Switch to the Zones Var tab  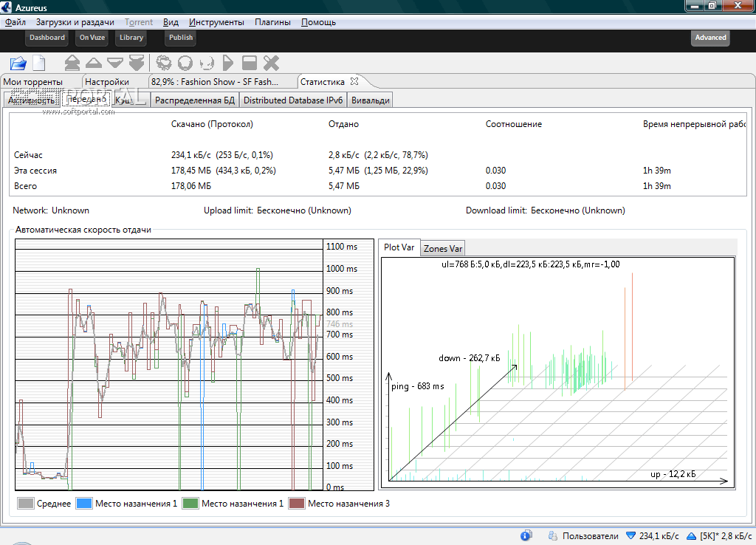[443, 249]
